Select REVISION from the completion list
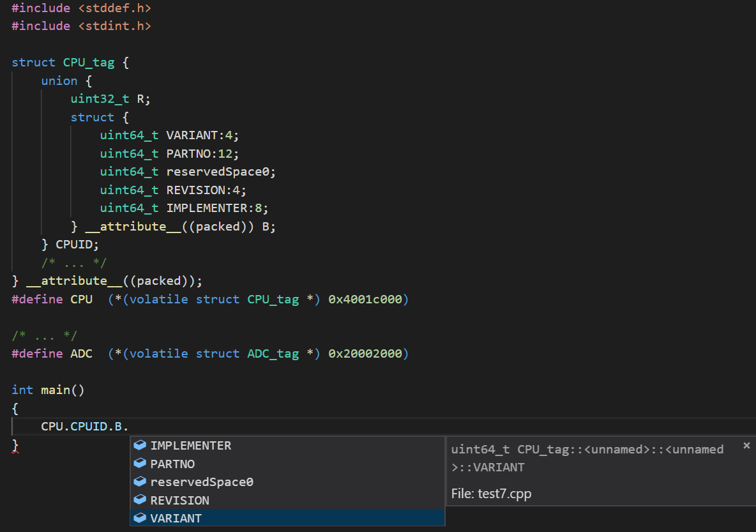This screenshot has width=756, height=532. click(x=185, y=499)
